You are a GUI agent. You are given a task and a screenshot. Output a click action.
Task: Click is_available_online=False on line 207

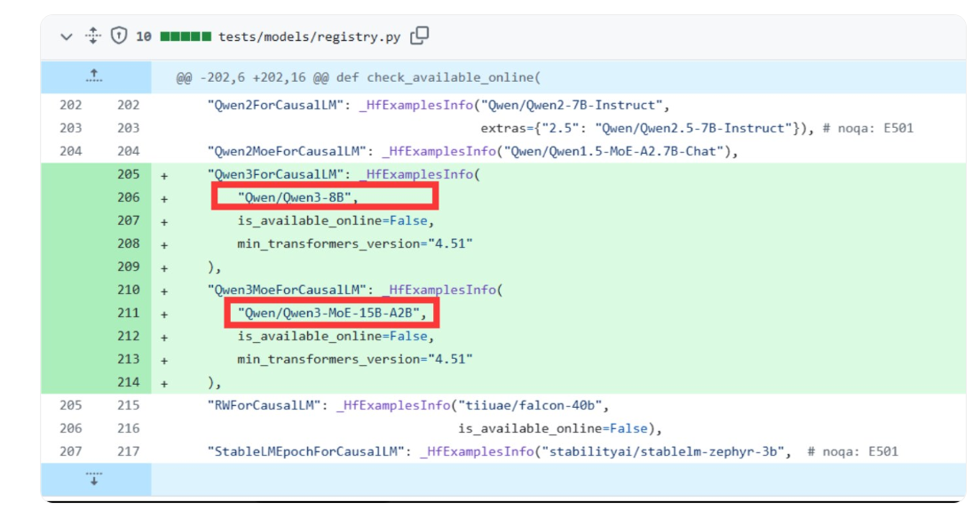point(333,221)
